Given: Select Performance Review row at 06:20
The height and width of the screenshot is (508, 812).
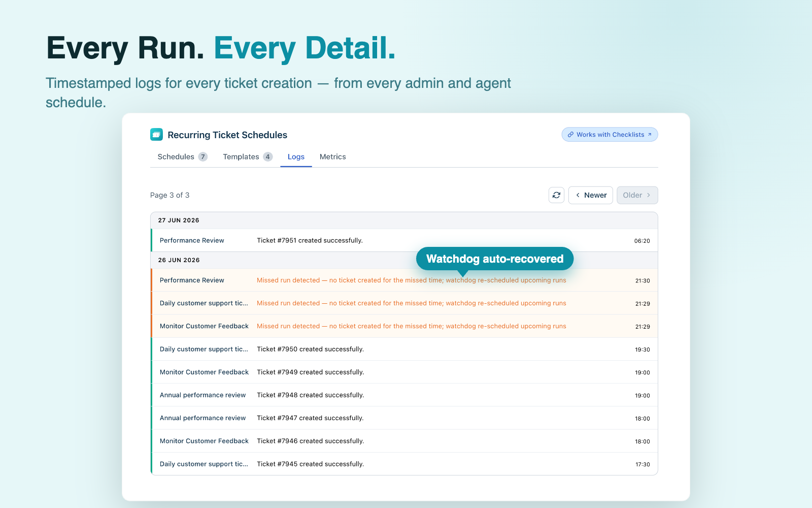Looking at the screenshot, I should point(404,240).
